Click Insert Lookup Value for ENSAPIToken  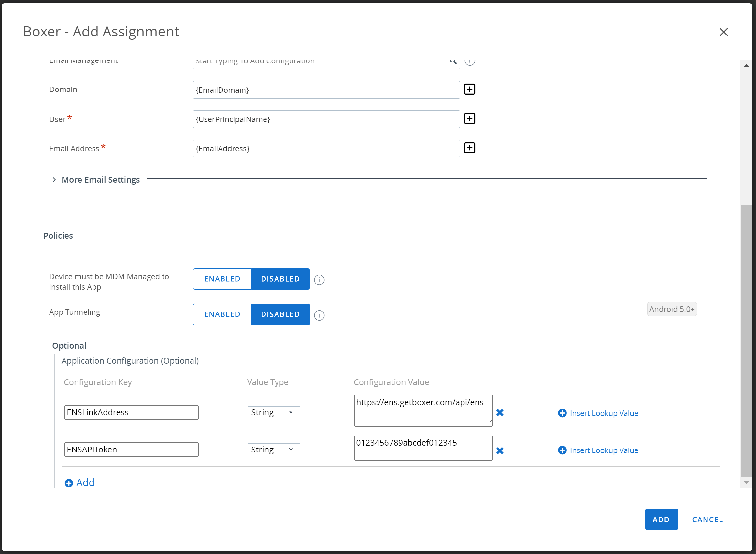coord(604,450)
